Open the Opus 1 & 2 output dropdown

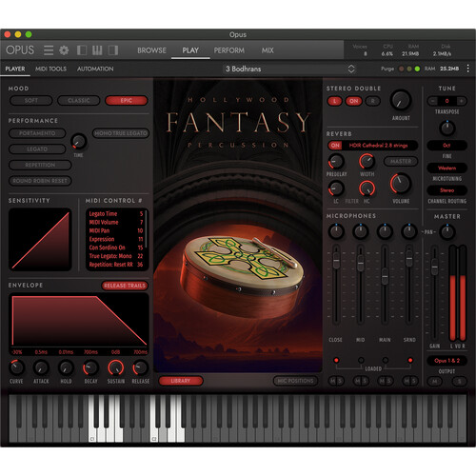pos(446,361)
